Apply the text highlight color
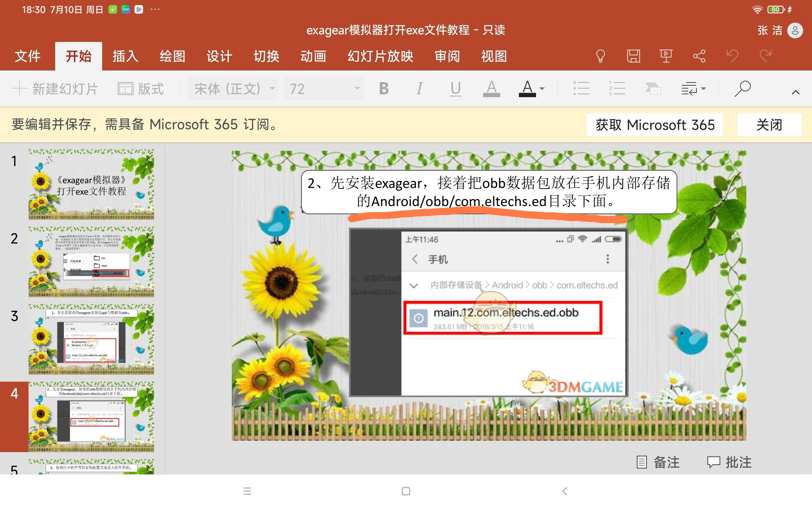The width and height of the screenshot is (812, 508). [x=492, y=89]
